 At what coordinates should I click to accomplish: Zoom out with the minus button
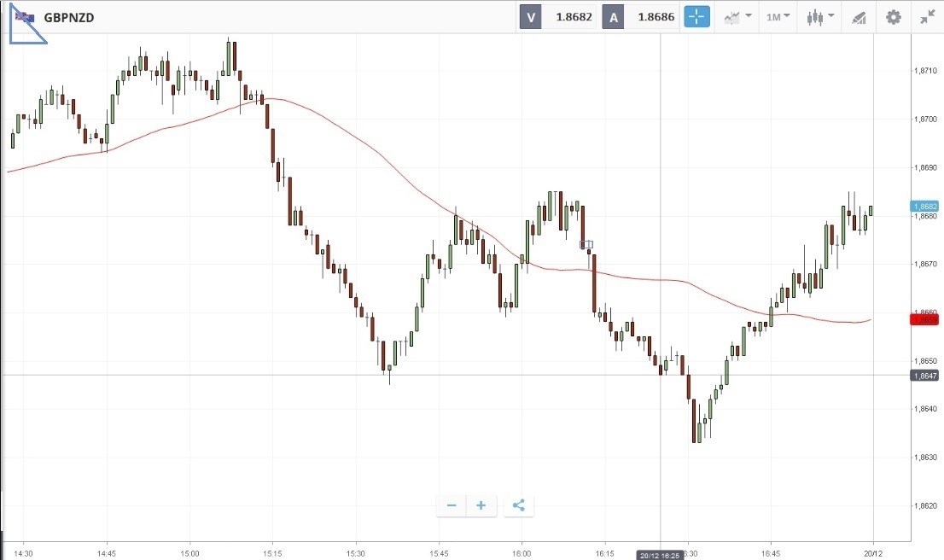[x=452, y=505]
